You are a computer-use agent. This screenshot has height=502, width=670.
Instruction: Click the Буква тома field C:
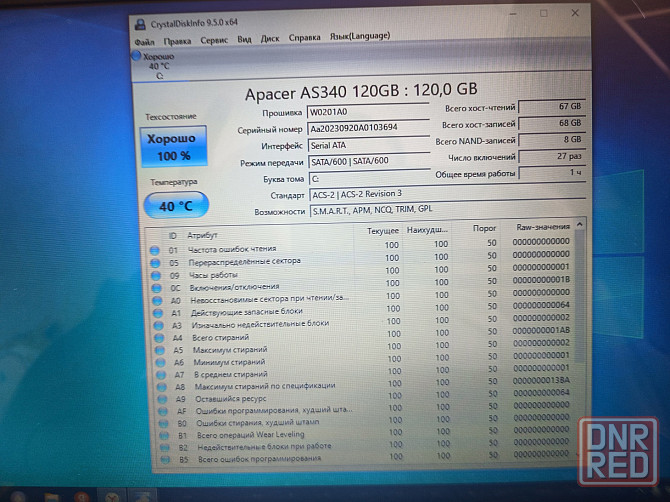tap(369, 178)
